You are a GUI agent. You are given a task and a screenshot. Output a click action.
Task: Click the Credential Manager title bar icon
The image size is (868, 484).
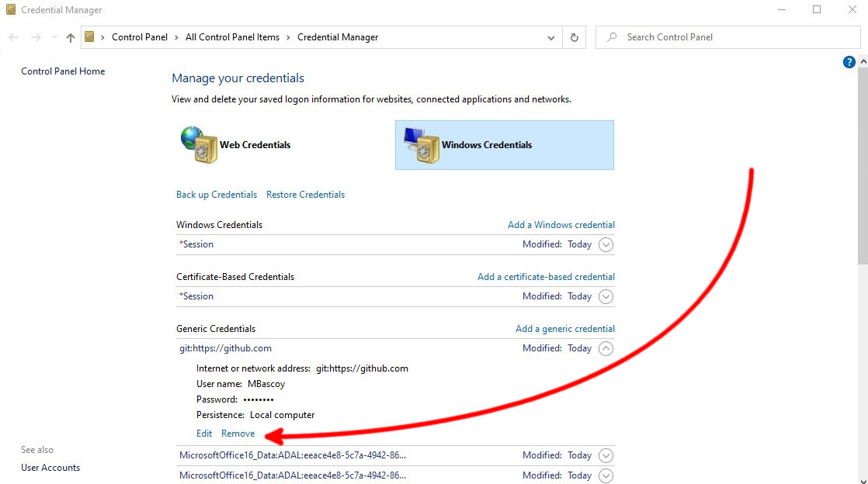pos(11,10)
